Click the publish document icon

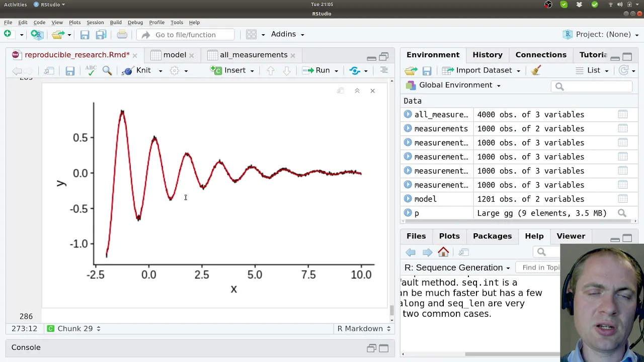[x=355, y=70]
